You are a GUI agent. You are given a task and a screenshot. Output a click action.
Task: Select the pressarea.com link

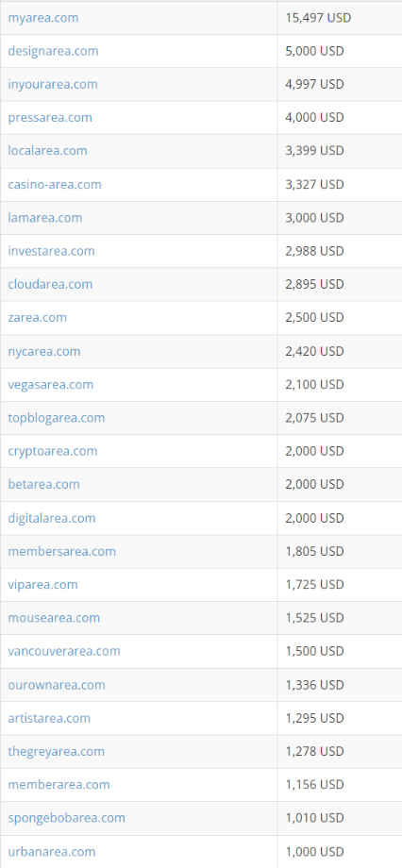tap(50, 117)
